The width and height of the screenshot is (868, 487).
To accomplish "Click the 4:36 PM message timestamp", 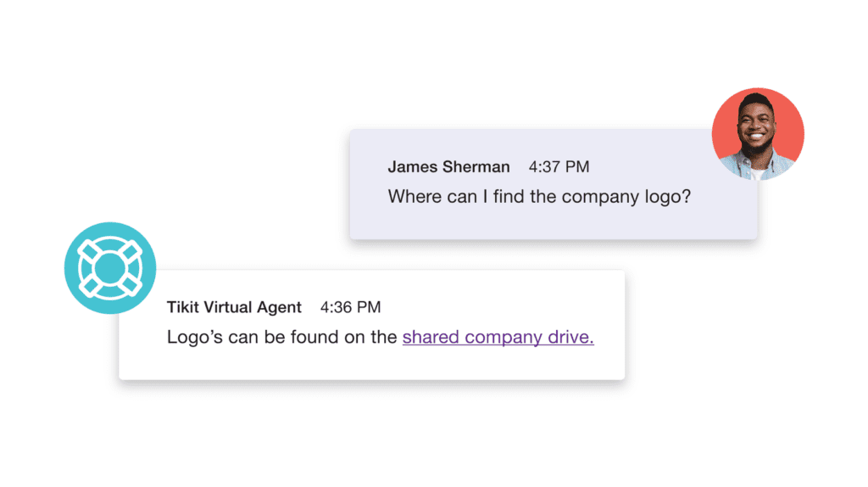I will 350,307.
